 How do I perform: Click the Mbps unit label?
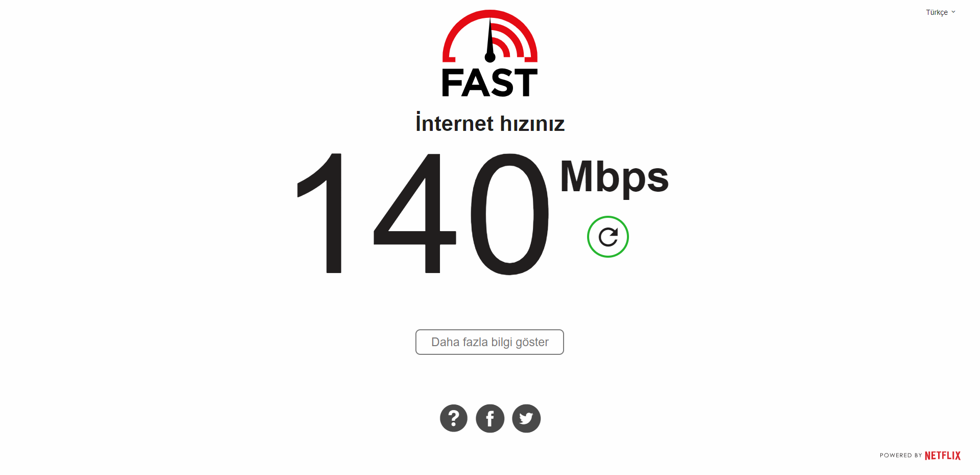coord(615,178)
